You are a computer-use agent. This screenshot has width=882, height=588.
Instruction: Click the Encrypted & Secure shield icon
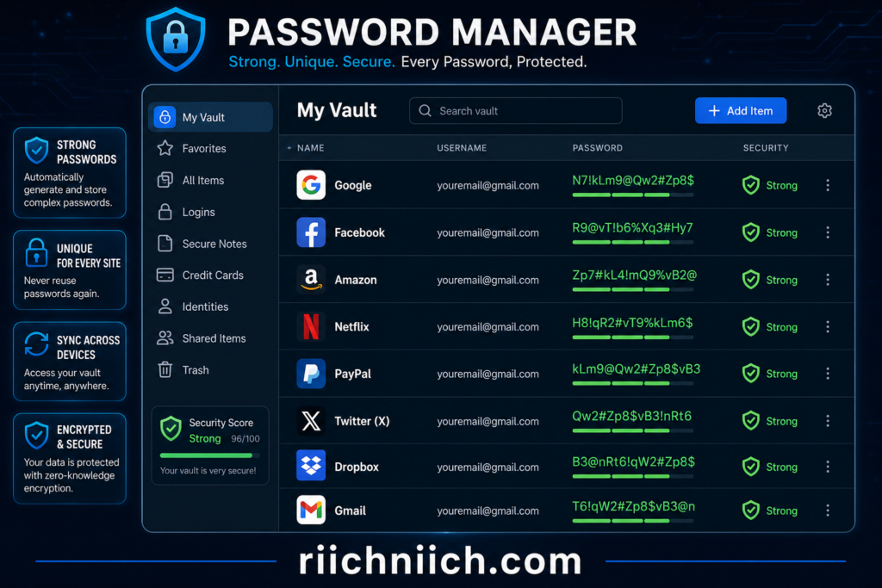pos(36,435)
